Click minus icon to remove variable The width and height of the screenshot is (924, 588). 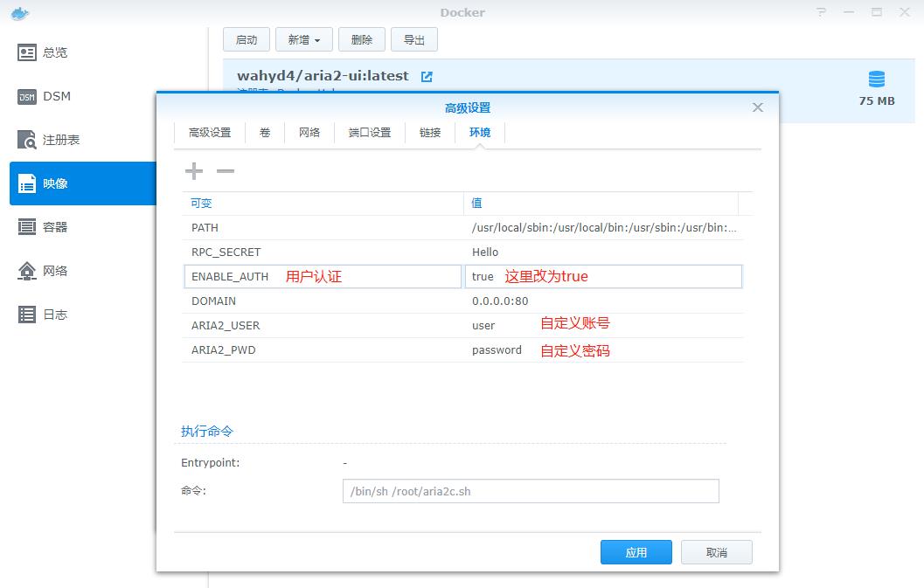[x=226, y=171]
